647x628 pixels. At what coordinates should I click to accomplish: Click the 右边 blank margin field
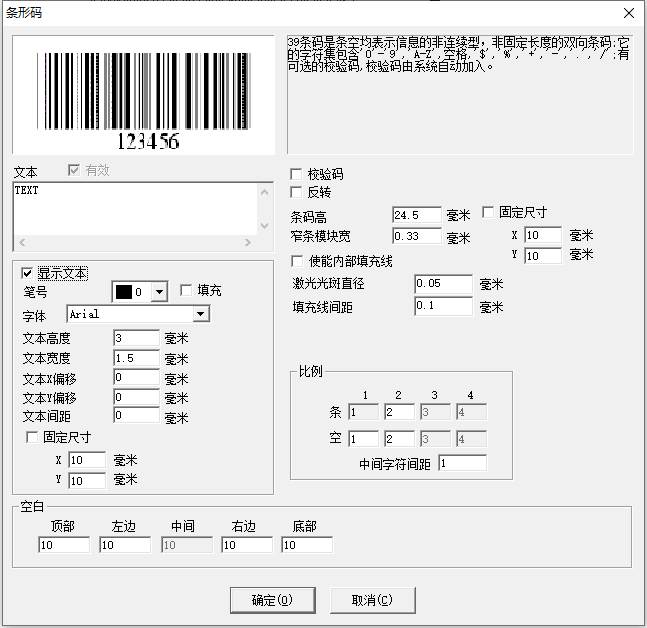[x=247, y=545]
